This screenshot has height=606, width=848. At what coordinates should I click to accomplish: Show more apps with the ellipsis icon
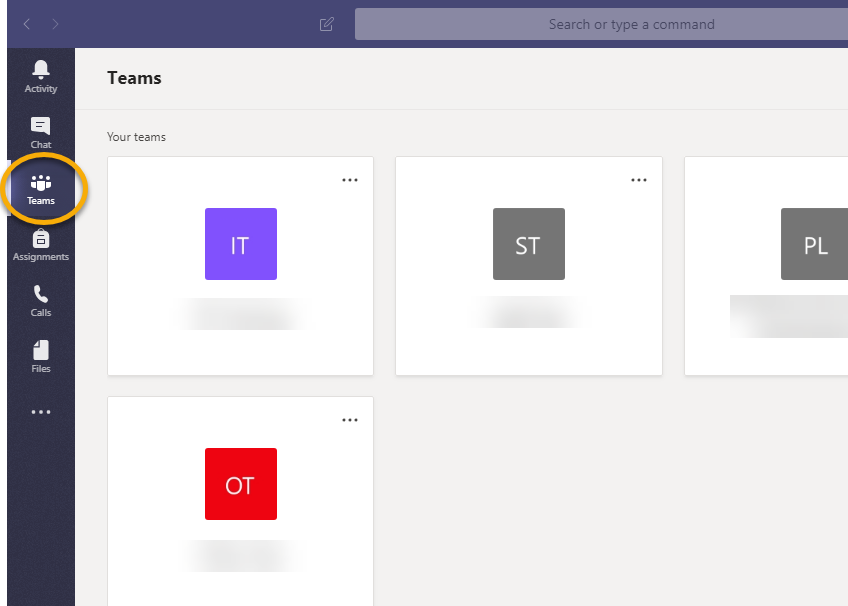click(40, 411)
